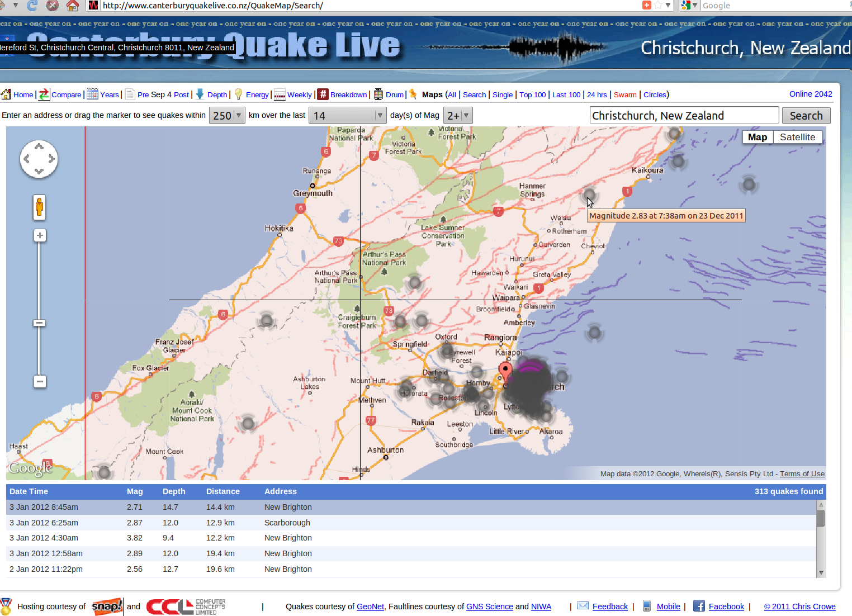Click the quake marker near Hanmer Springs
852x616 pixels.
pyautogui.click(x=589, y=195)
